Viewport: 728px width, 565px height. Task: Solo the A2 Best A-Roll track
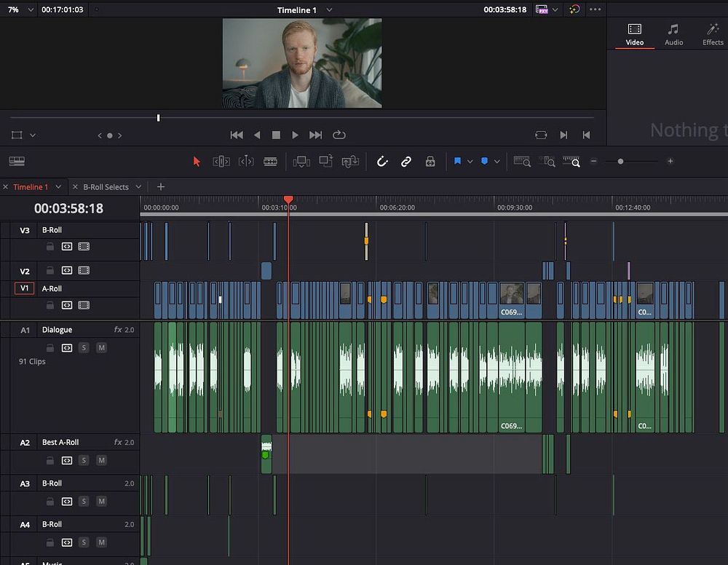pyautogui.click(x=84, y=460)
